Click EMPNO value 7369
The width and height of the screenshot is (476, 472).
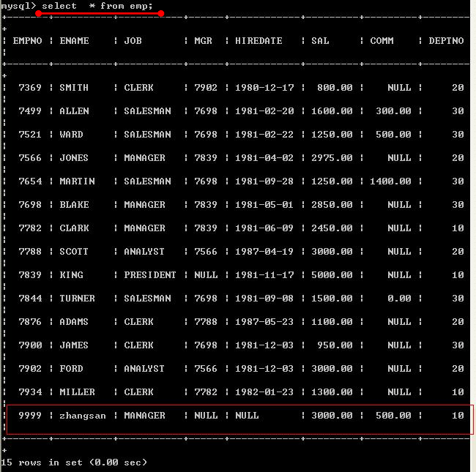30,88
